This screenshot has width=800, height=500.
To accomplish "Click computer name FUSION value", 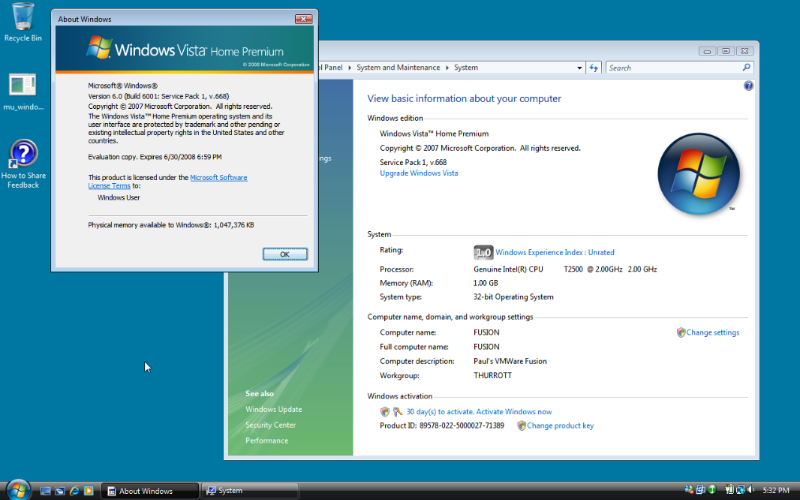I will [486, 332].
